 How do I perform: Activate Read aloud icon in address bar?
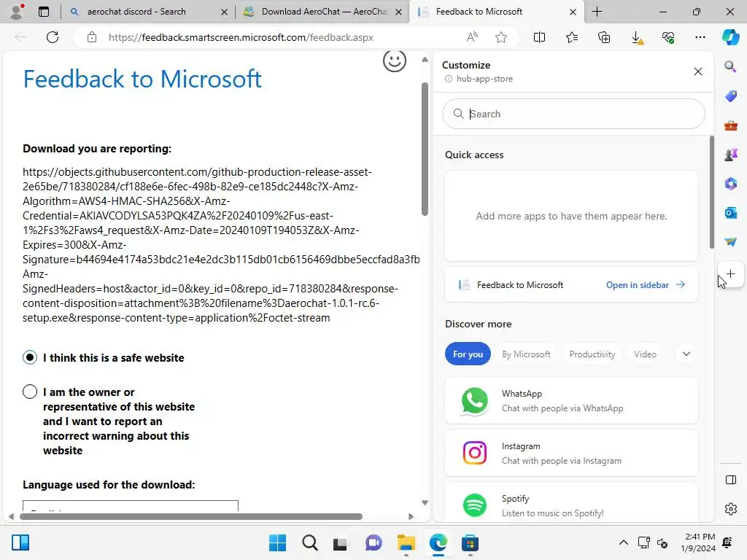(472, 37)
